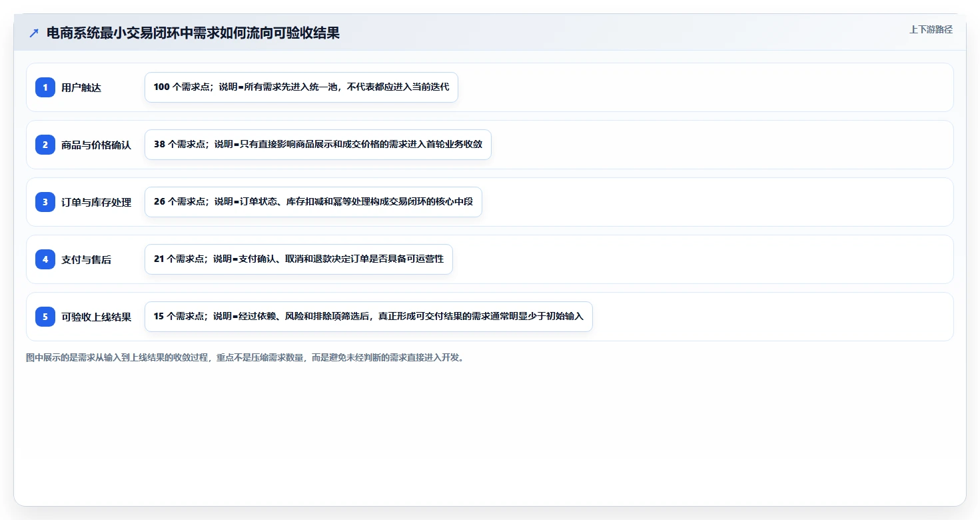Viewport: 980px width, 520px height.
Task: Click the 100 个需求点 description box
Action: (x=301, y=87)
